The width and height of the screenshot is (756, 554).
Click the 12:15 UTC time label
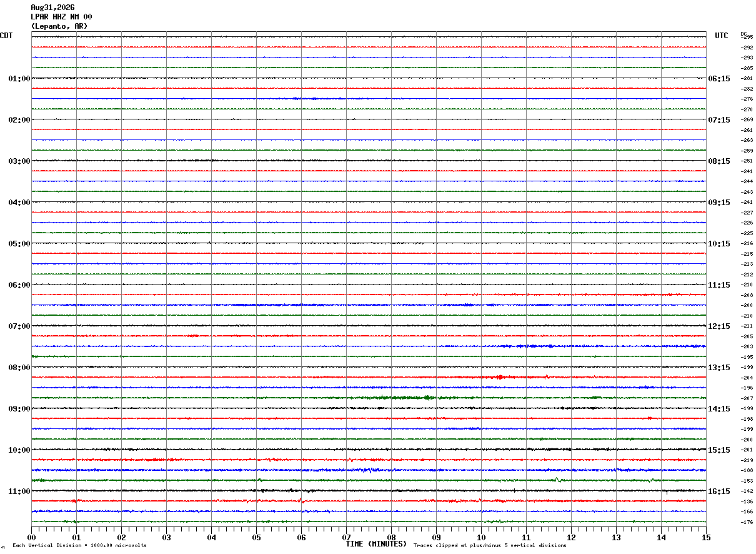click(x=719, y=326)
